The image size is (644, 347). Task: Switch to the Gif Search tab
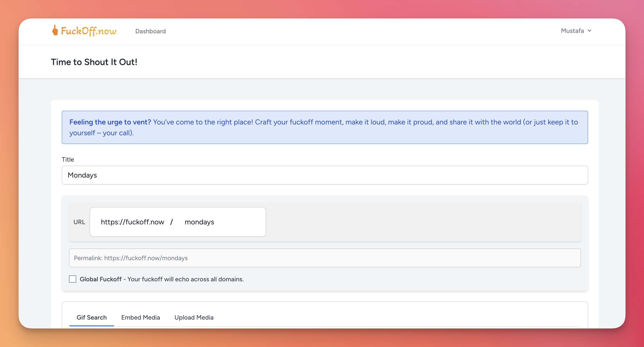click(x=91, y=317)
